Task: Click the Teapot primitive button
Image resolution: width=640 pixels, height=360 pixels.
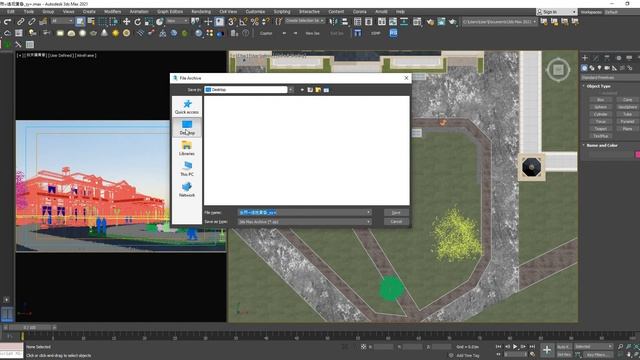Action: [x=600, y=129]
